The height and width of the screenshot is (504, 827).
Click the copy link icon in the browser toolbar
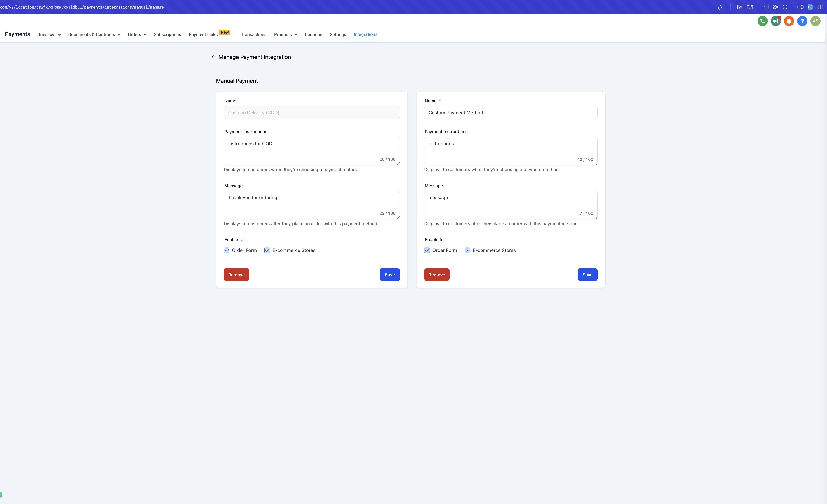pos(720,7)
